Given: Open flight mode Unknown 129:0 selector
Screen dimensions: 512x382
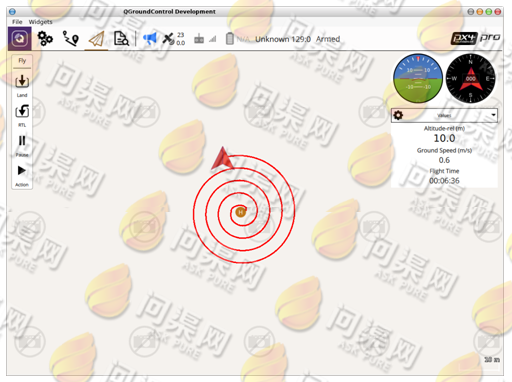Looking at the screenshot, I should 283,39.
